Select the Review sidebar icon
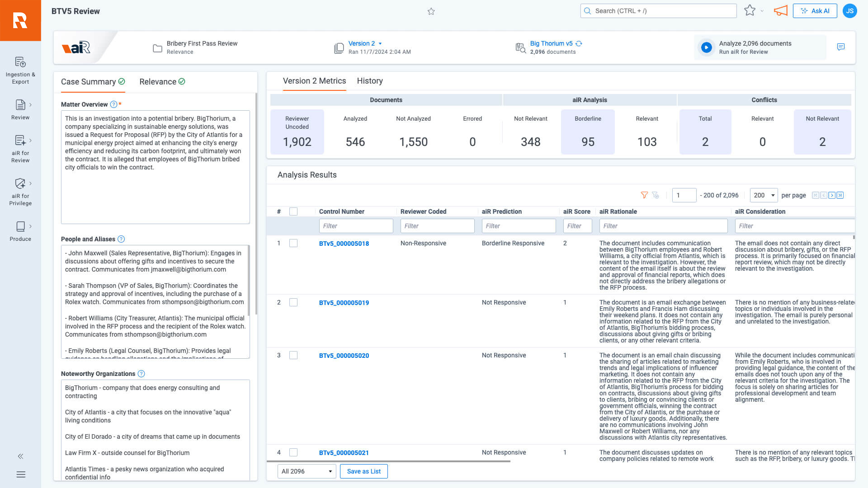 (20, 109)
